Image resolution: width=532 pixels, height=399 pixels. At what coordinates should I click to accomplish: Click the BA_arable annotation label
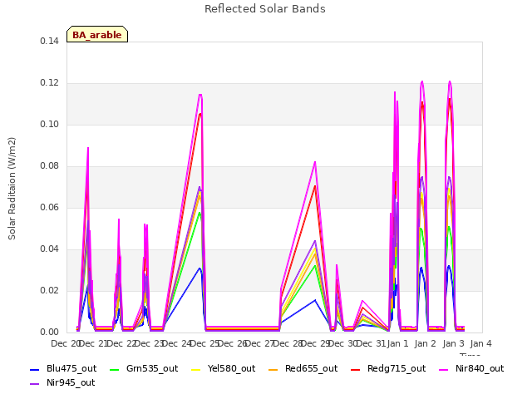tap(97, 35)
